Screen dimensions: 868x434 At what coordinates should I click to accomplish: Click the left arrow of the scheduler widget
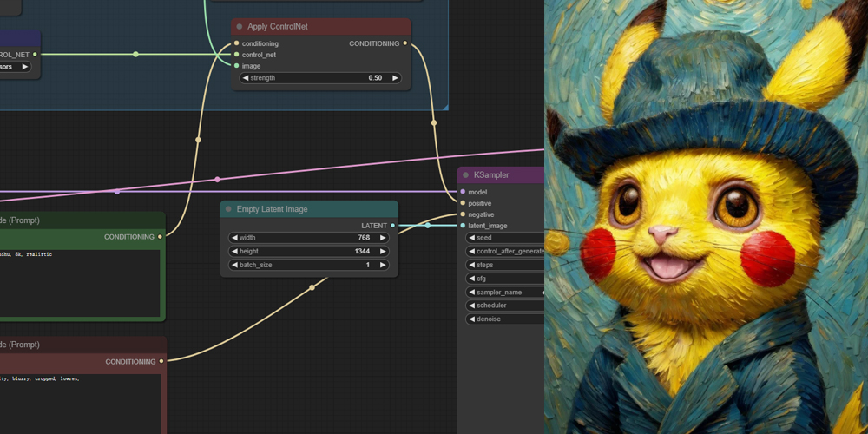[x=471, y=306]
